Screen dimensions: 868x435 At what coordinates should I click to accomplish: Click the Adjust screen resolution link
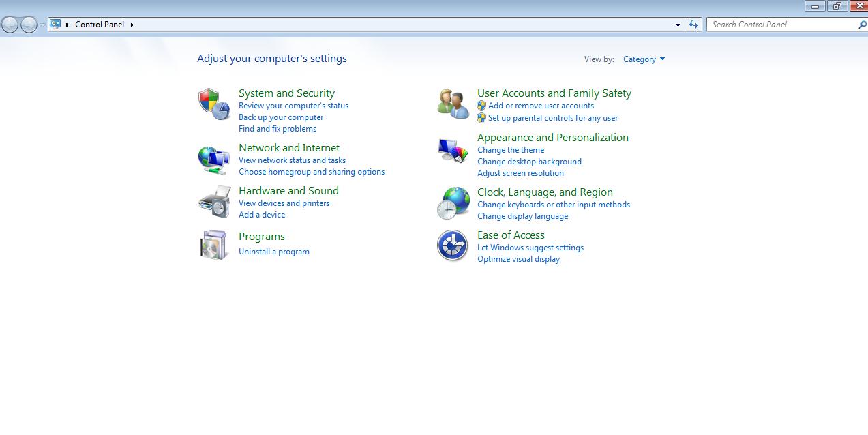pos(520,173)
